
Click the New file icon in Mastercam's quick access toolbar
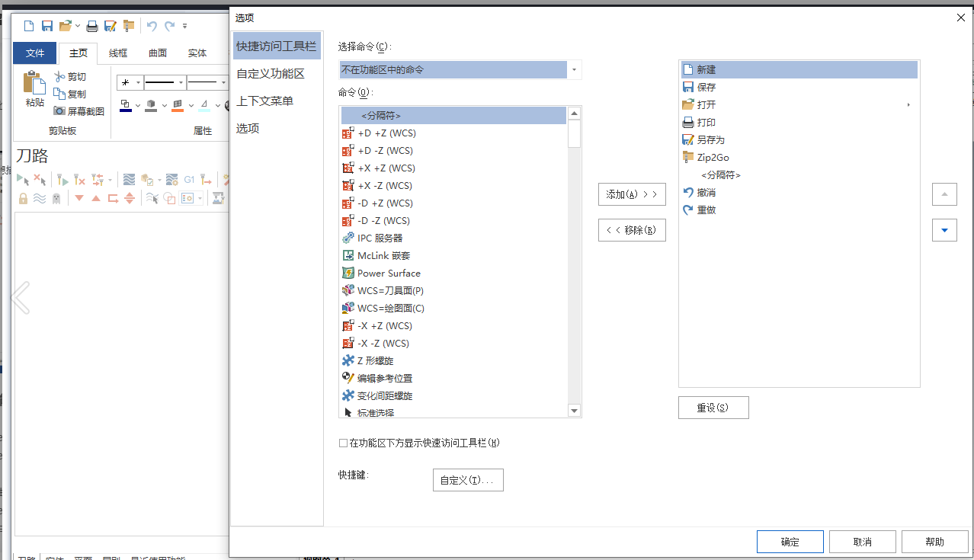[x=29, y=26]
